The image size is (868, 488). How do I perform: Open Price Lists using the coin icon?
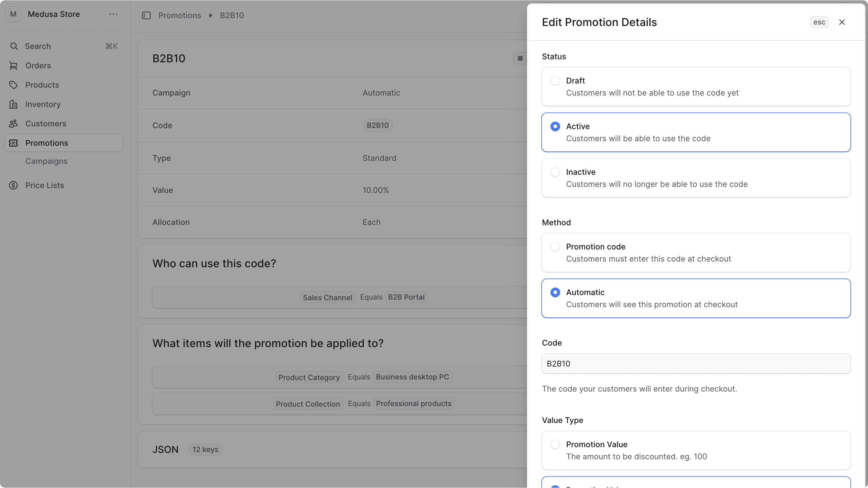pyautogui.click(x=14, y=185)
